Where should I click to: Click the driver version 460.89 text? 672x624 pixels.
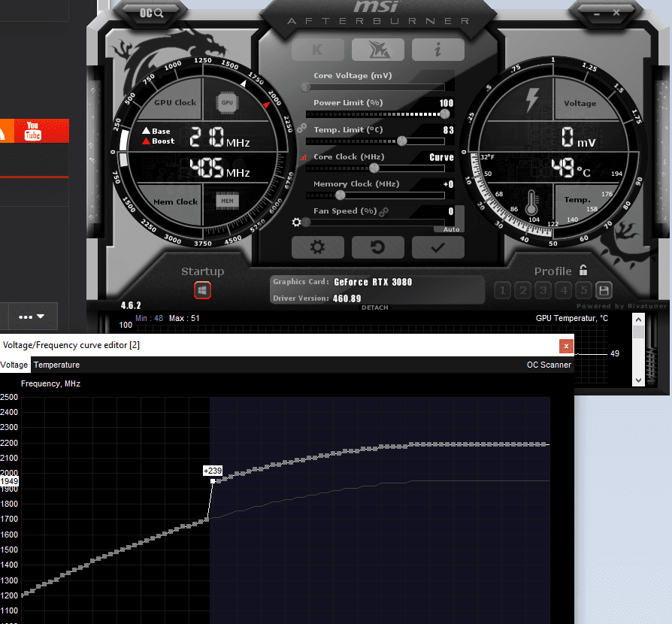coord(347,298)
